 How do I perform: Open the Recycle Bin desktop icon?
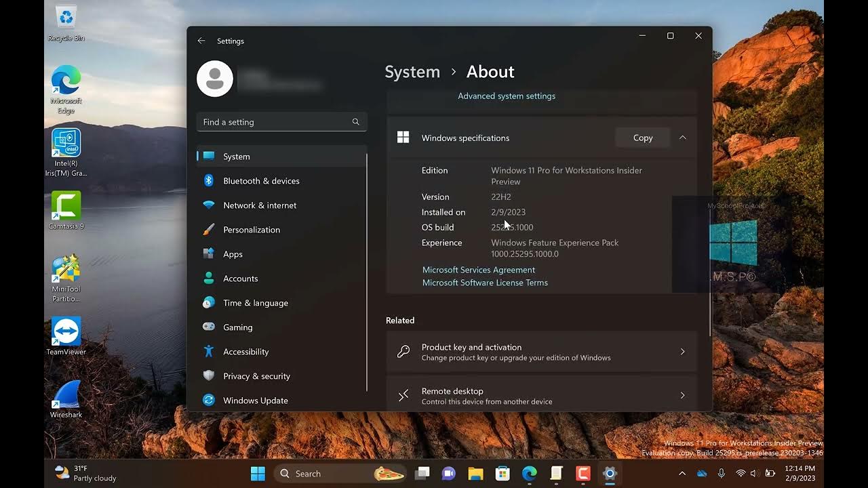pos(66,22)
